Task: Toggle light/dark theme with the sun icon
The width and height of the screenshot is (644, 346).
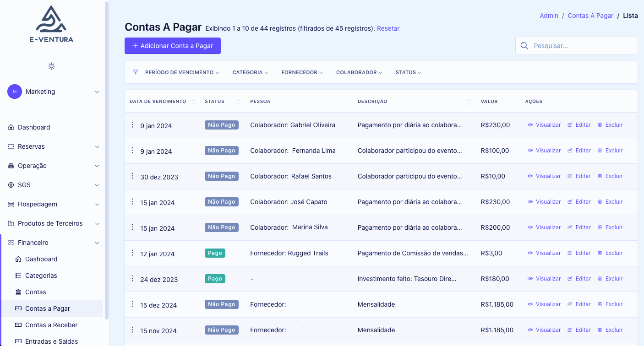Action: [x=51, y=66]
